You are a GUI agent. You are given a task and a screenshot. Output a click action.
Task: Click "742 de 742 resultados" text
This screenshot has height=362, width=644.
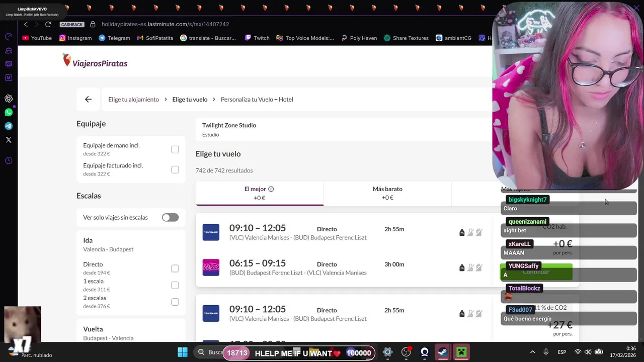click(x=224, y=170)
